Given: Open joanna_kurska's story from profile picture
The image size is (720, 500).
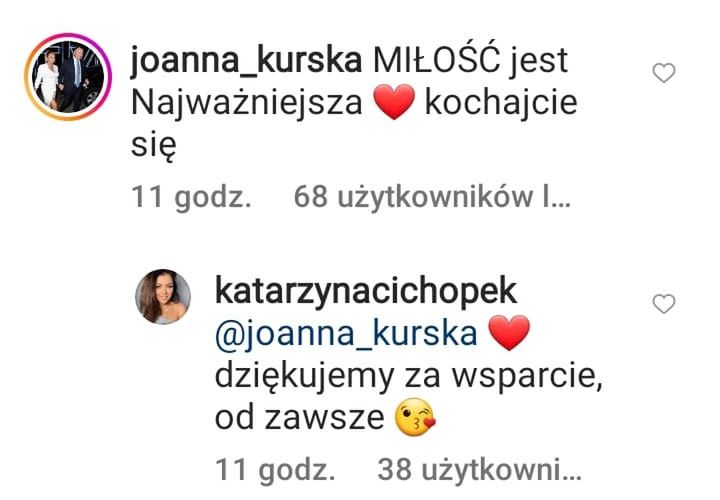Looking at the screenshot, I should point(68,77).
